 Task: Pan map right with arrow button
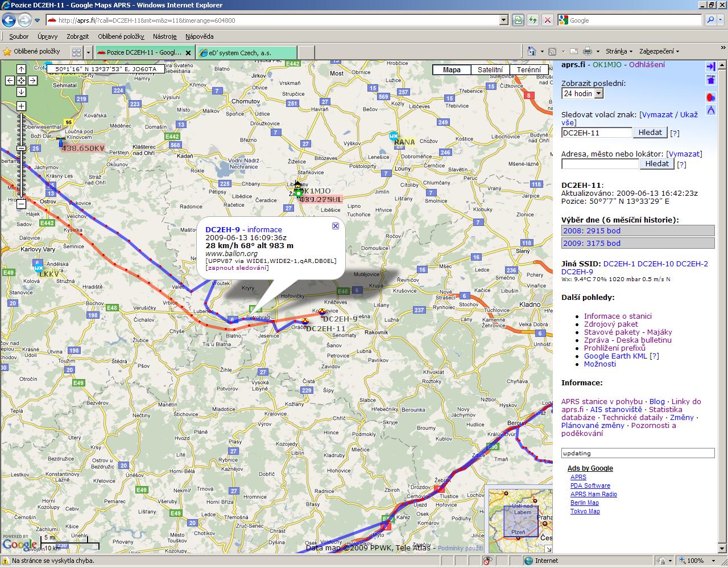point(32,80)
